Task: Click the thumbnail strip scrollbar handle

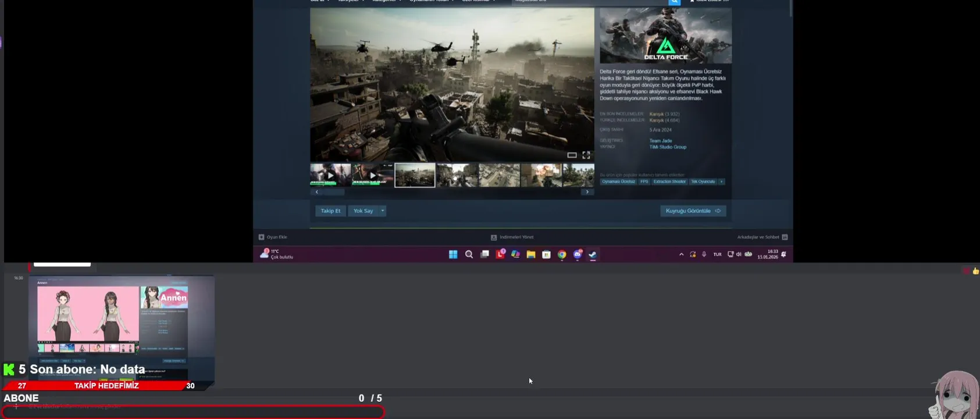Action: [x=334, y=192]
